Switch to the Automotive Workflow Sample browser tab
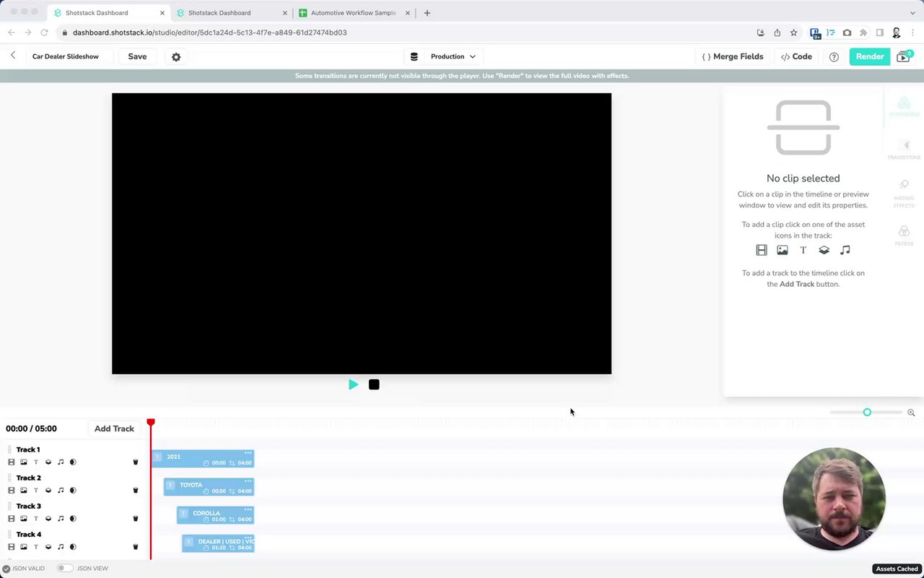924x578 pixels. [354, 13]
